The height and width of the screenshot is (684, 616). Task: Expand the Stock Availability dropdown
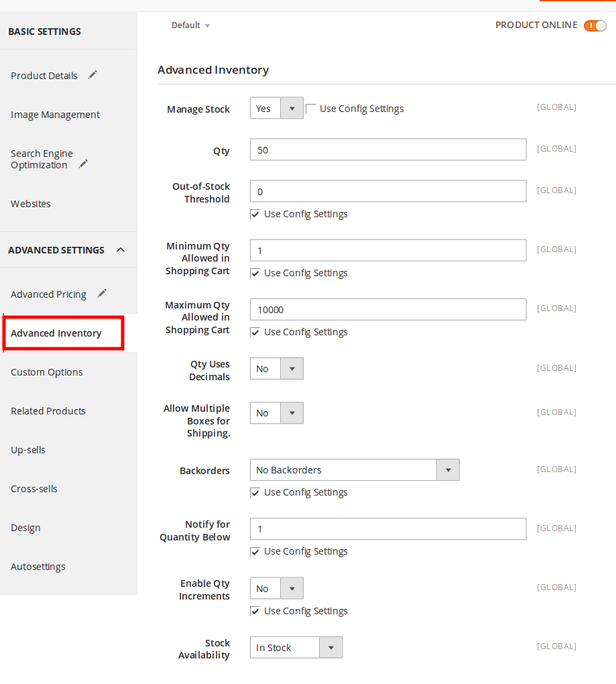(x=296, y=648)
